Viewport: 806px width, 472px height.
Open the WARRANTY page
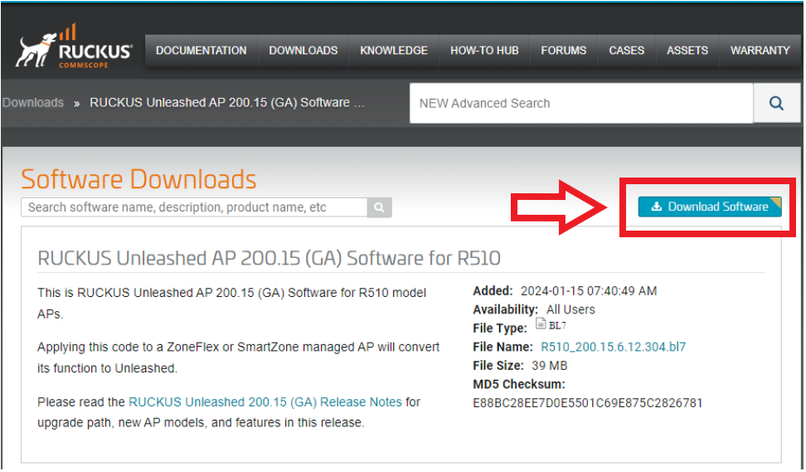(760, 51)
